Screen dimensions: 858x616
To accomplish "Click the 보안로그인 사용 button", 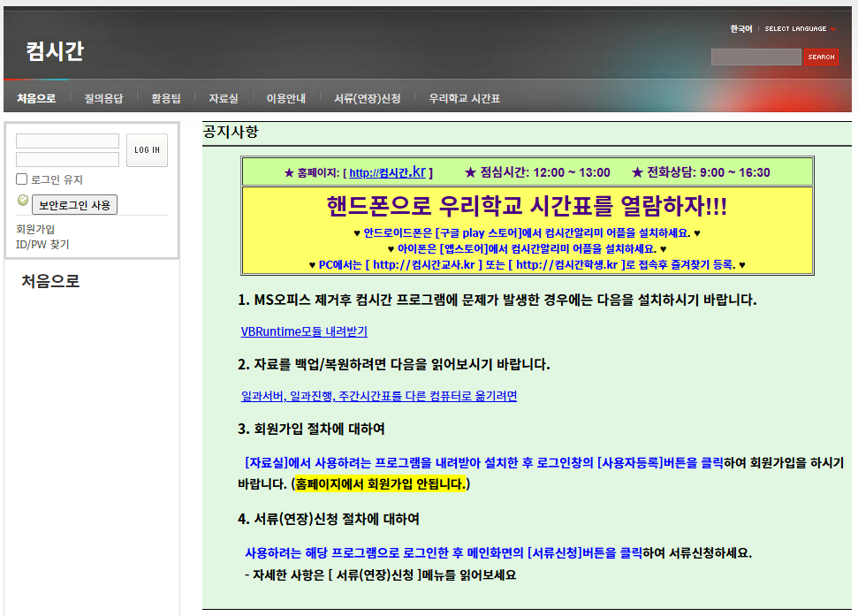I will 74,205.
